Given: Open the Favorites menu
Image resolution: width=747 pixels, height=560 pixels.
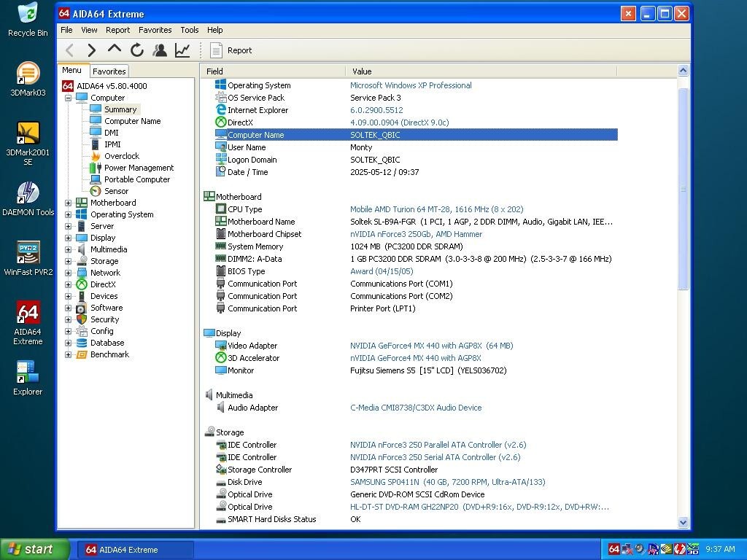Looking at the screenshot, I should [x=155, y=30].
